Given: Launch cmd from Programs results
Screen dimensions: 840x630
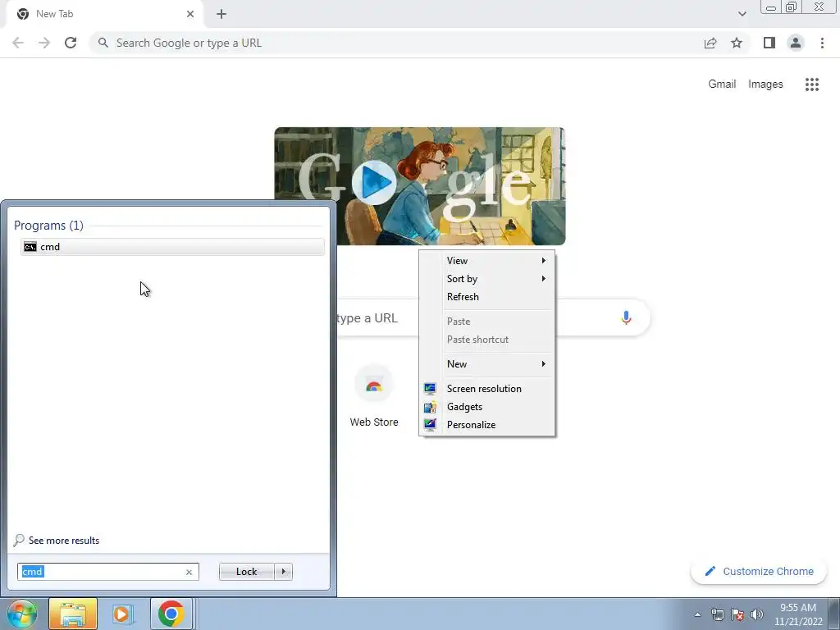Looking at the screenshot, I should click(x=172, y=246).
